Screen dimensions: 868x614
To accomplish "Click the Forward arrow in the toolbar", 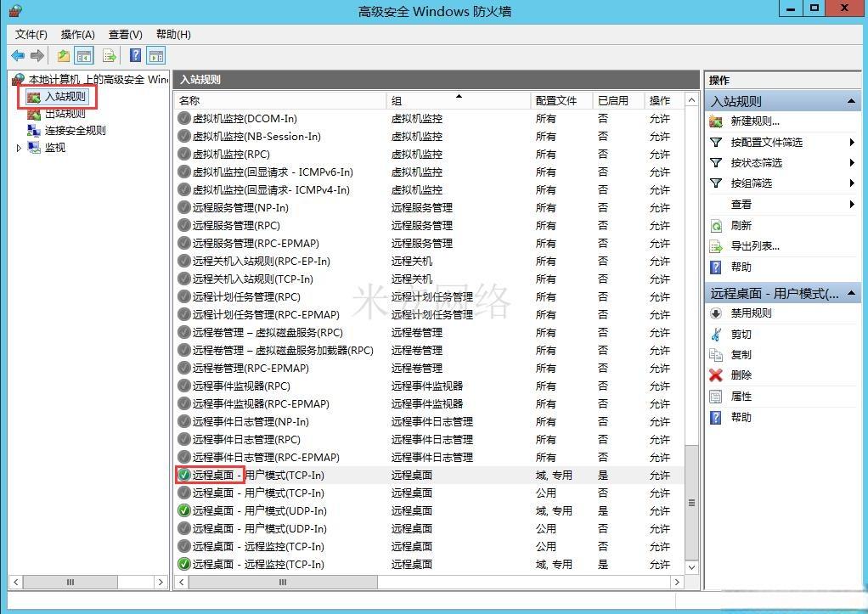I will [x=37, y=55].
